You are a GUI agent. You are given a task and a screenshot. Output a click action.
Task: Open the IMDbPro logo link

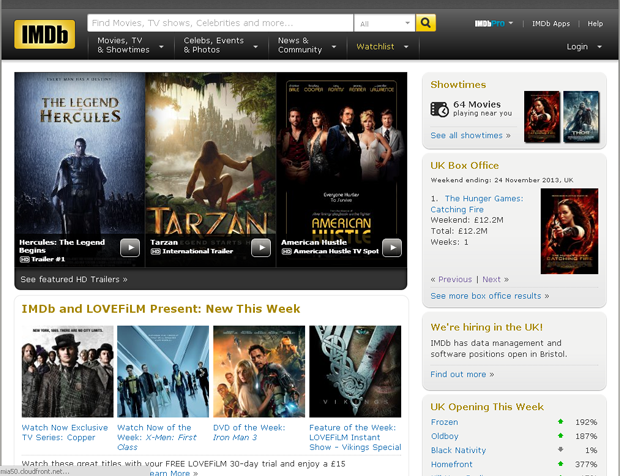pos(490,23)
